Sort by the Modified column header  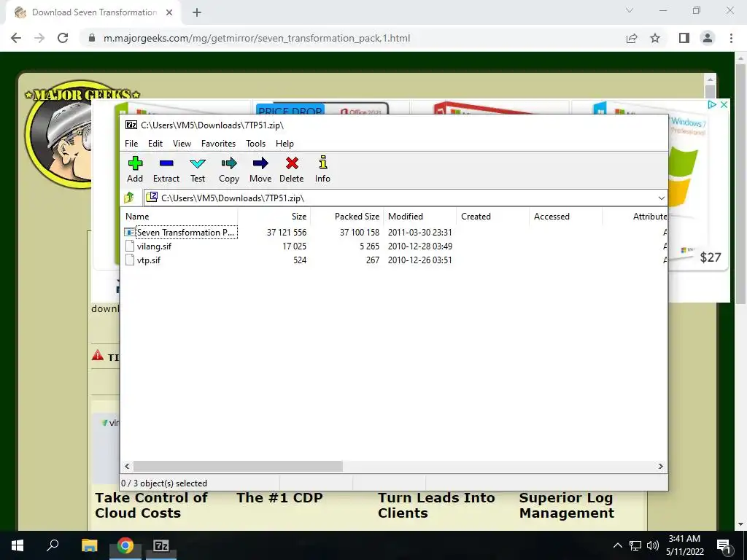tap(419, 216)
